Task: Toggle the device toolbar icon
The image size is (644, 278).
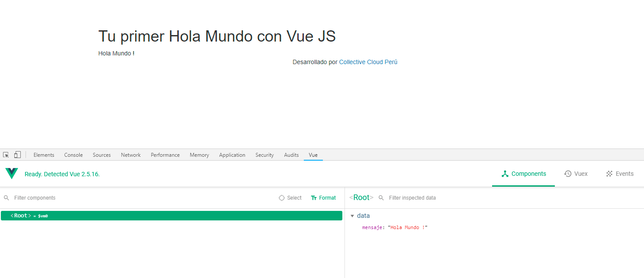Action: click(17, 155)
